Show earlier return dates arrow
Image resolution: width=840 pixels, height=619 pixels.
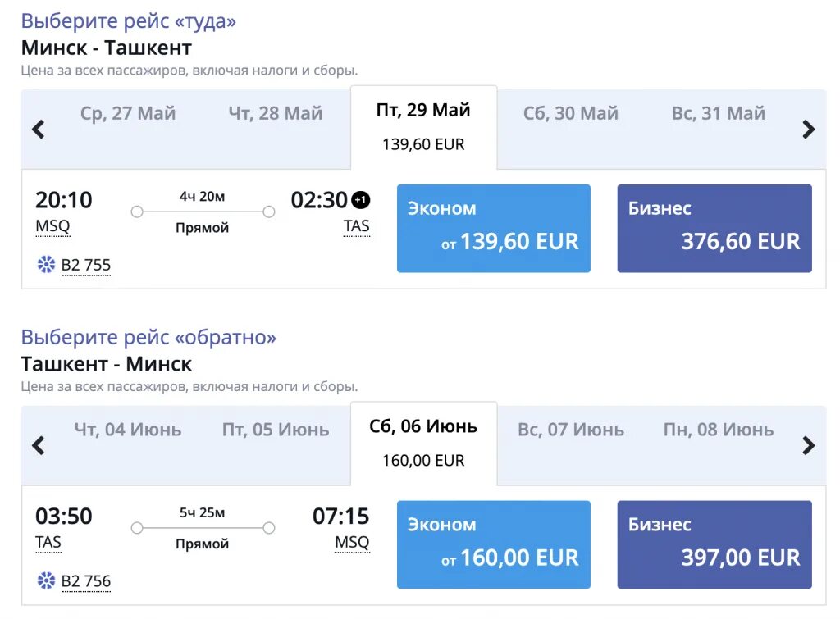[x=38, y=445]
